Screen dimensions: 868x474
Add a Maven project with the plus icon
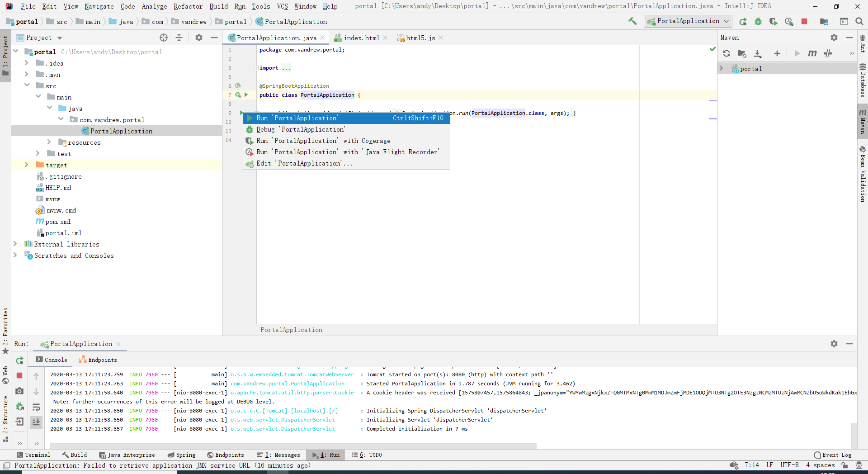(x=777, y=53)
